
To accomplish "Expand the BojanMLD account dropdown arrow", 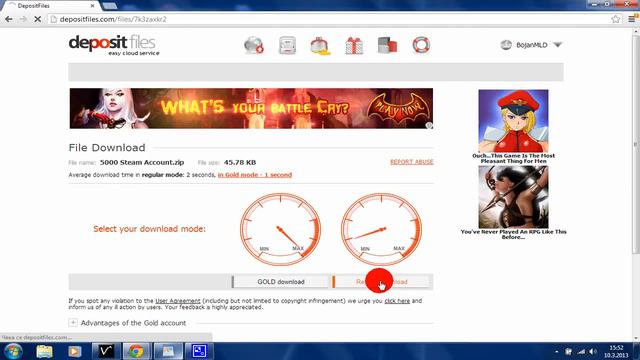I will point(558,45).
